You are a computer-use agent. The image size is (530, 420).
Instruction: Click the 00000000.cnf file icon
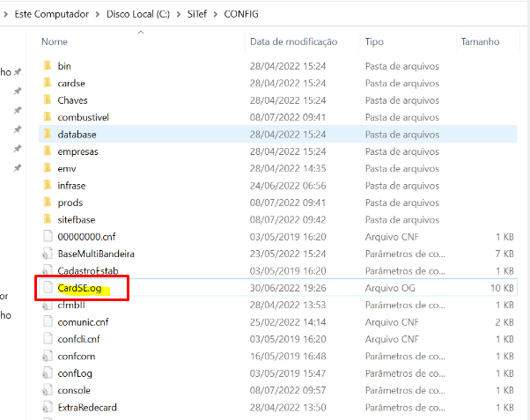48,236
